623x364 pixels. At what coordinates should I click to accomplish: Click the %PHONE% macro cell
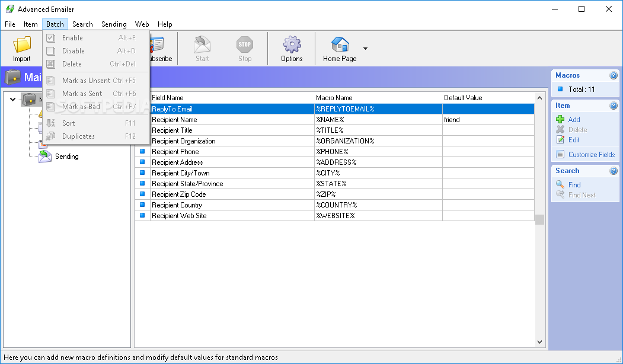tap(378, 151)
